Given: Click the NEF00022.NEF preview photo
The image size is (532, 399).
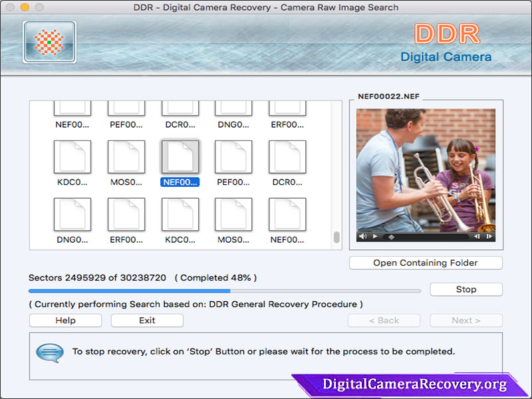Looking at the screenshot, I should (426, 170).
